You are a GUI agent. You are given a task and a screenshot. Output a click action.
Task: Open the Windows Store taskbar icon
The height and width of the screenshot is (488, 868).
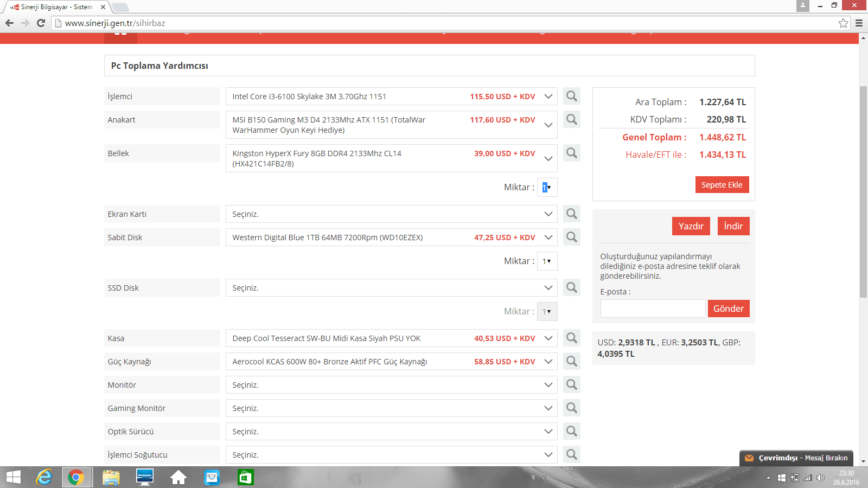click(x=246, y=477)
